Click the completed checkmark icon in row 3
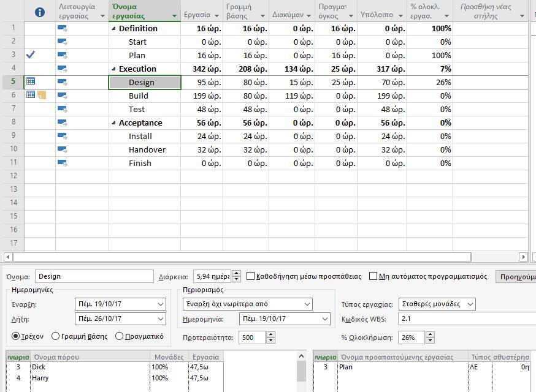Screen dimensions: 536x392 (31, 55)
